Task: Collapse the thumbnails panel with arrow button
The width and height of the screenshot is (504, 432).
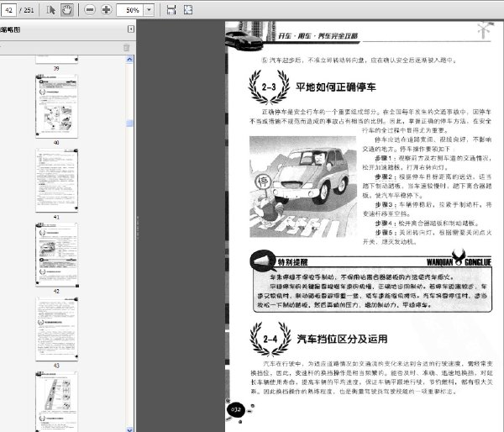Action: [131, 29]
